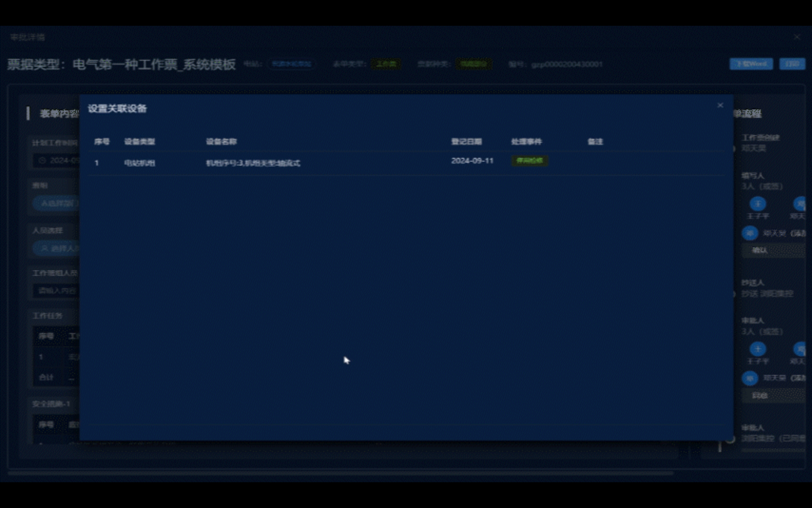
Task: Click the 同意 comment box
Action: point(772,395)
